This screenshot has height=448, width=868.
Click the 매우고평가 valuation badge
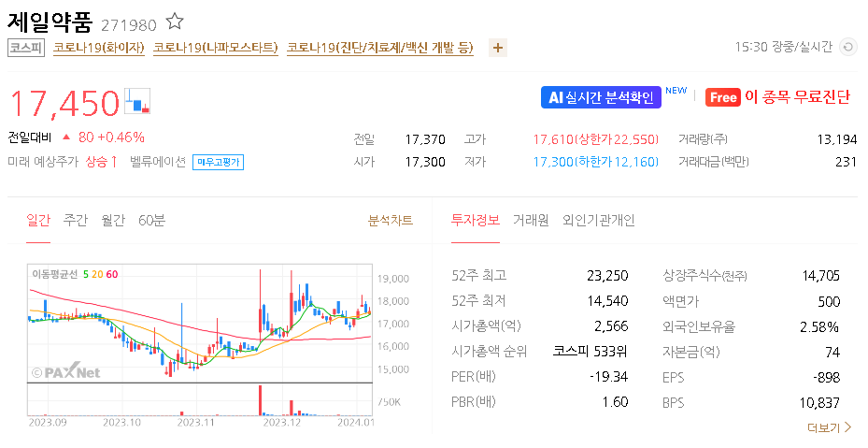click(x=218, y=162)
